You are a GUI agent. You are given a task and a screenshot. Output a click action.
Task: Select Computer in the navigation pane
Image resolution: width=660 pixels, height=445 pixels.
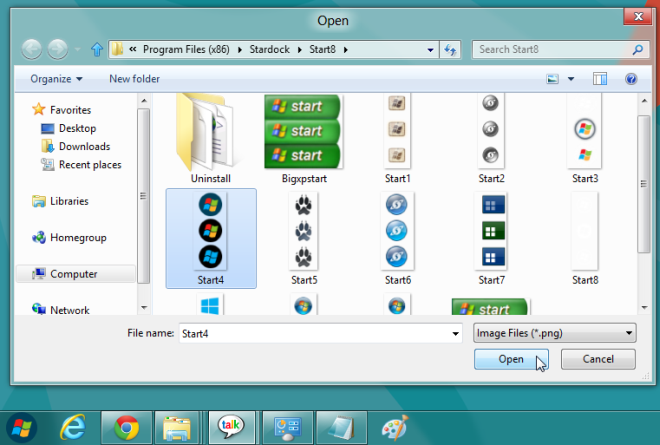click(x=76, y=274)
